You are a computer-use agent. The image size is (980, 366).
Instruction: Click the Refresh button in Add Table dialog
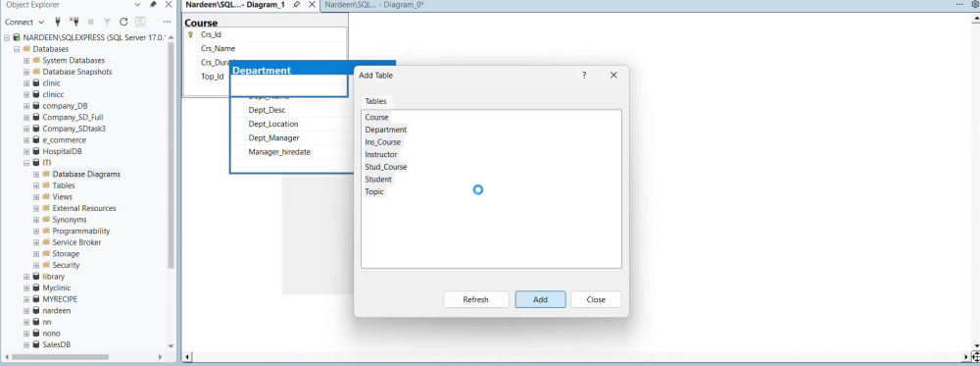[x=475, y=299]
